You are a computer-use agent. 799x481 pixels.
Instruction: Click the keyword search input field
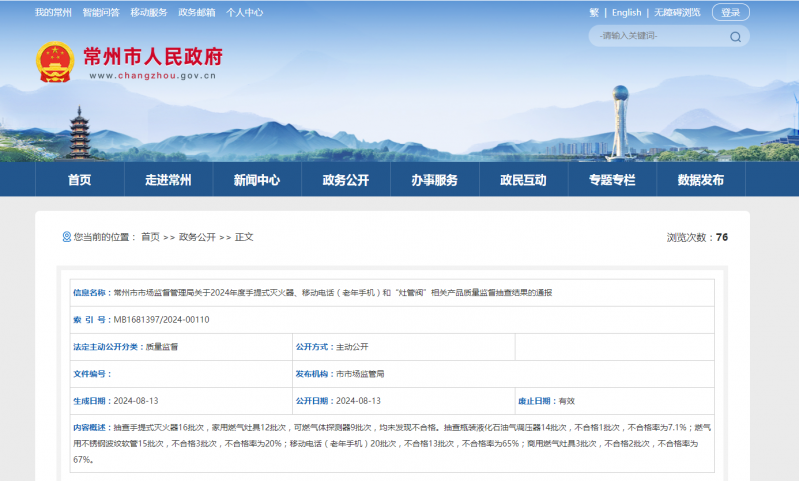coord(660,36)
